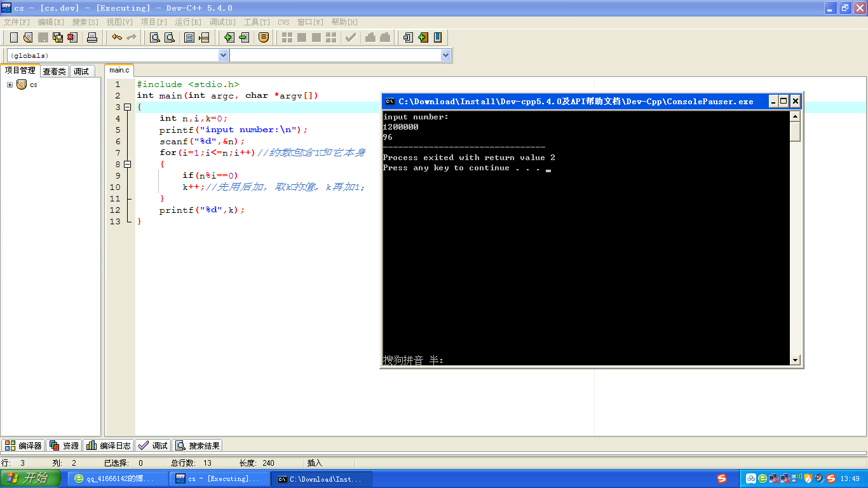The height and width of the screenshot is (488, 868).
Task: Open the 项目[P] menu
Action: (x=154, y=22)
